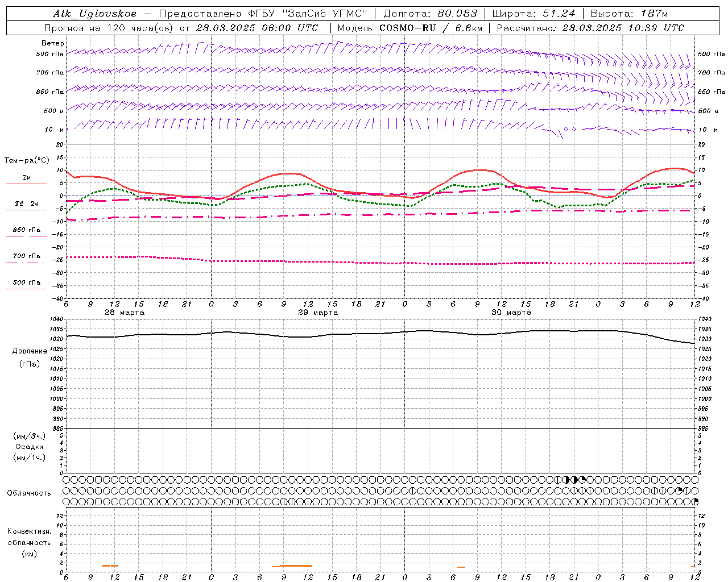This screenshot has height=582, width=728.
Task: Click the long orange convective bar on 29 марта
Action: coord(292,566)
